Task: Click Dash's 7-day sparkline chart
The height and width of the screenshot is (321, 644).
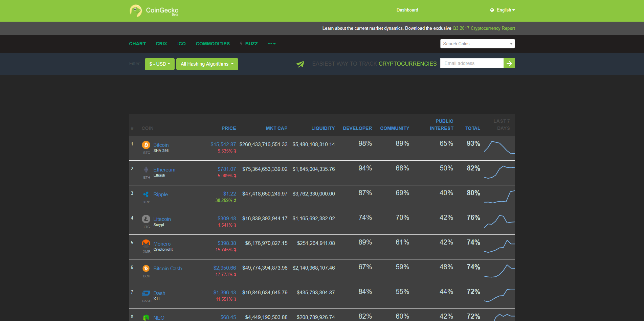Action: pos(499,295)
